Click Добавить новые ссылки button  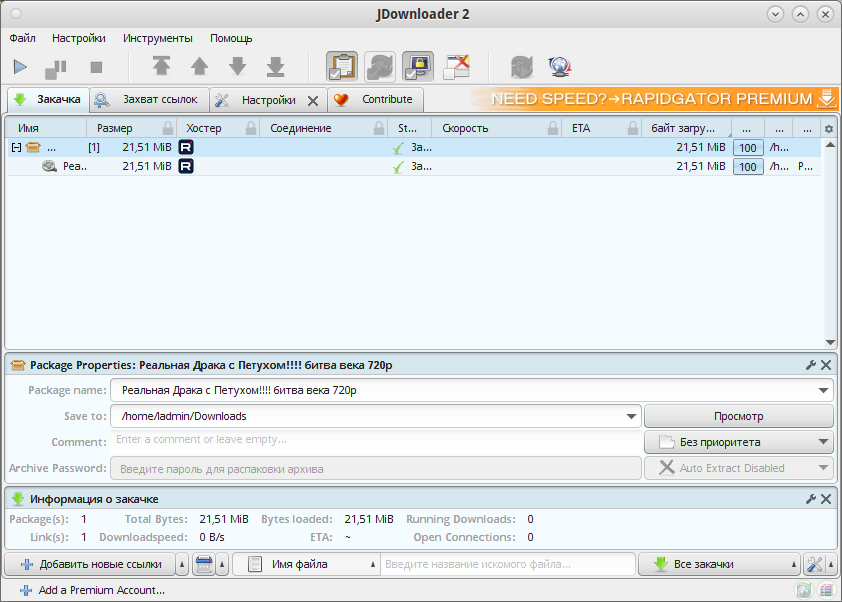pyautogui.click(x=90, y=564)
